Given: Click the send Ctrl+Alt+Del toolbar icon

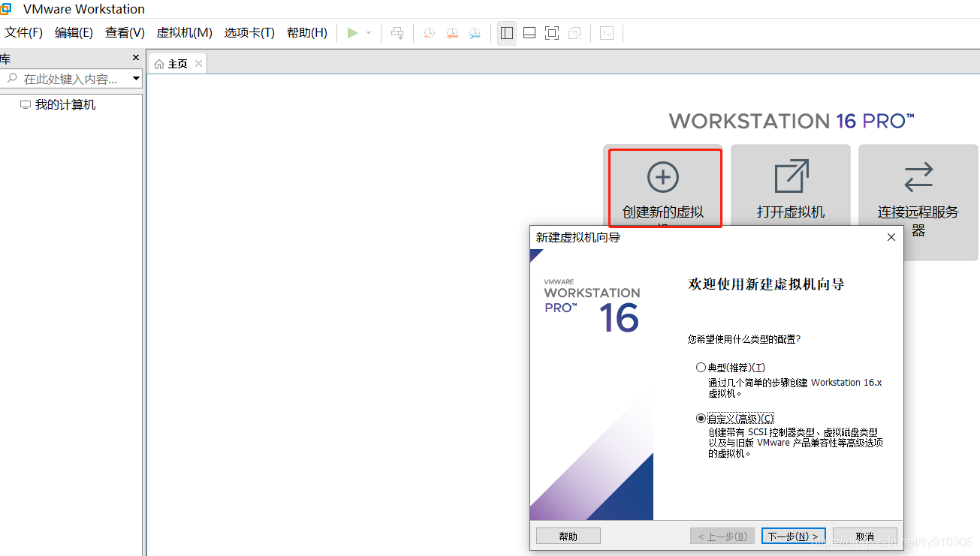Looking at the screenshot, I should [x=398, y=33].
